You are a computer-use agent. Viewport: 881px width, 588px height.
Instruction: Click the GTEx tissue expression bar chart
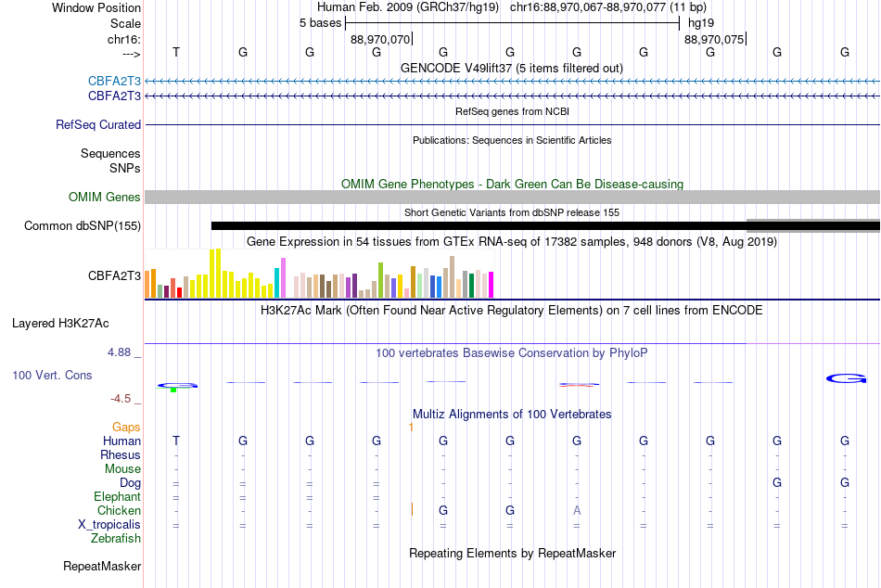[319, 274]
